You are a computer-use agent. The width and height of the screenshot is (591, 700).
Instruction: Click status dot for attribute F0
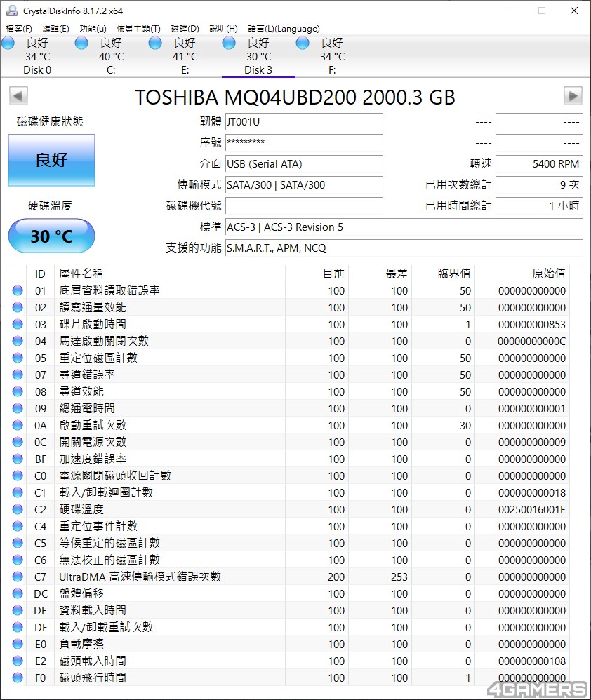point(18,678)
